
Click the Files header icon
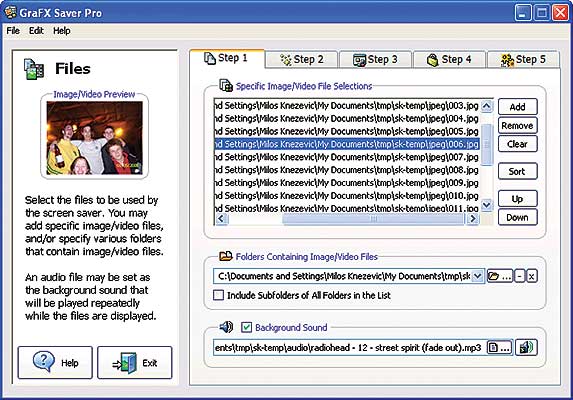click(x=34, y=69)
